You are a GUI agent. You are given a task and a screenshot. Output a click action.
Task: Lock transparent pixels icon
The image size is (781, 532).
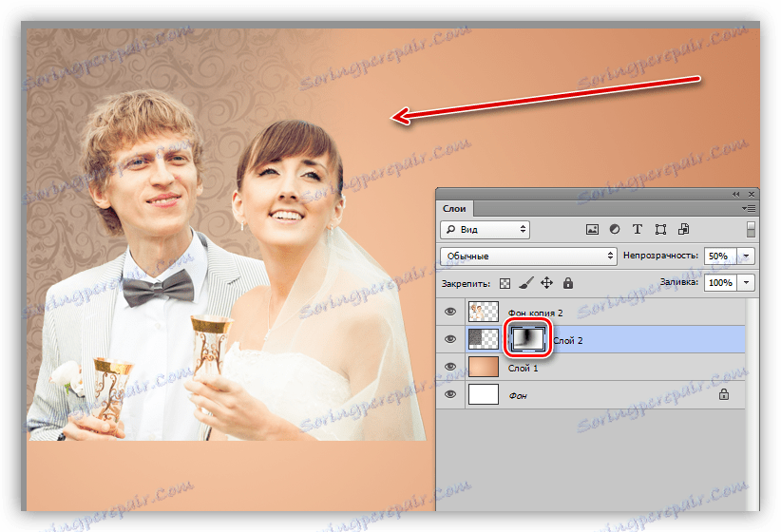[x=505, y=283]
